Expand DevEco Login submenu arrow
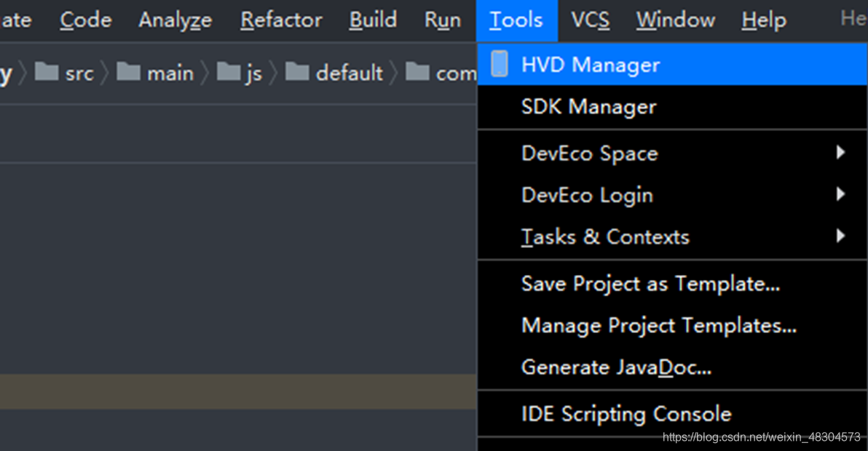 click(x=840, y=194)
